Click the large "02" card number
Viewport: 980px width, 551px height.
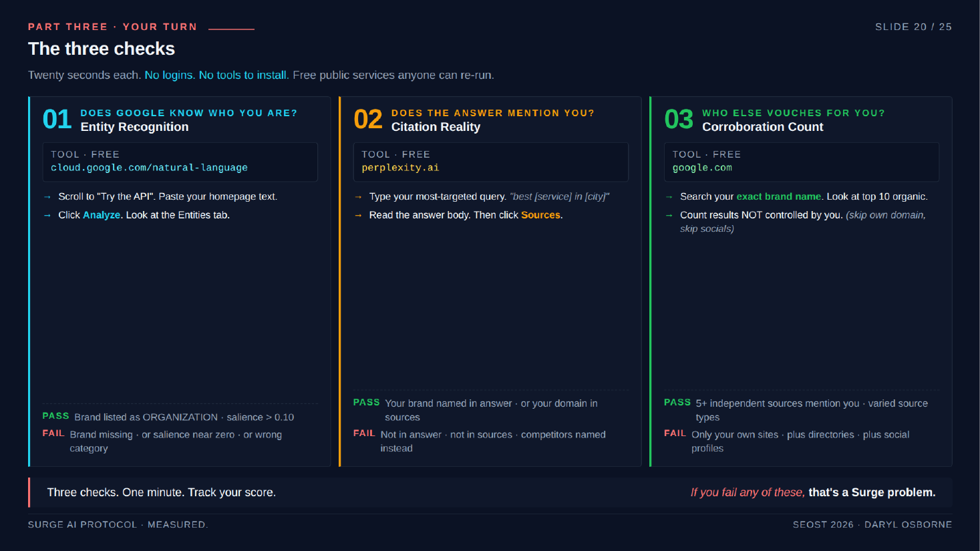(x=368, y=120)
